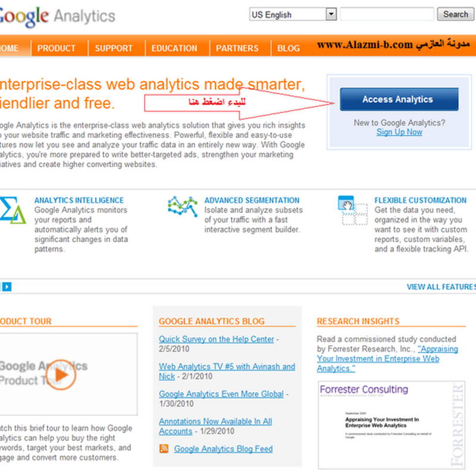
Task: Click the Flexible Customization hand icon
Action: (x=353, y=210)
